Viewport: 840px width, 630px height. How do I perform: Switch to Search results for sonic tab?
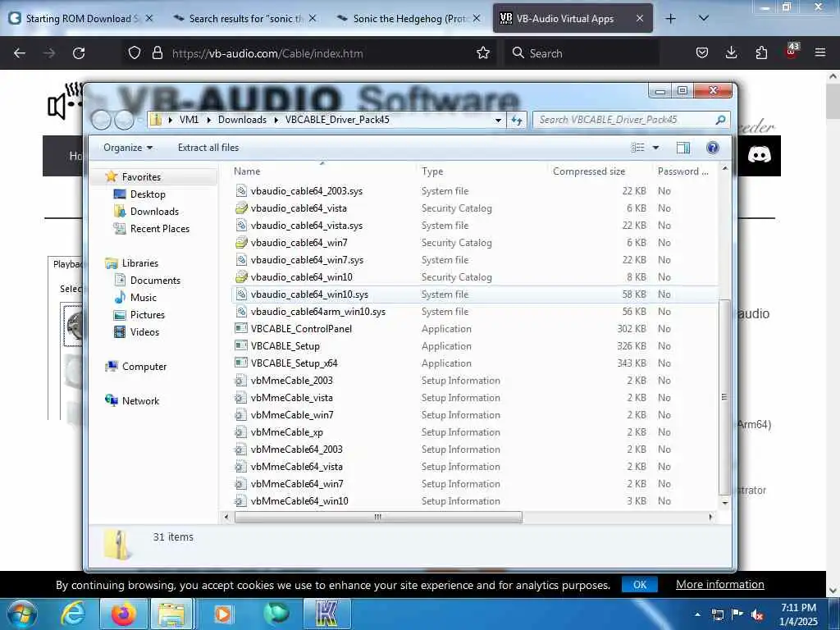click(244, 18)
